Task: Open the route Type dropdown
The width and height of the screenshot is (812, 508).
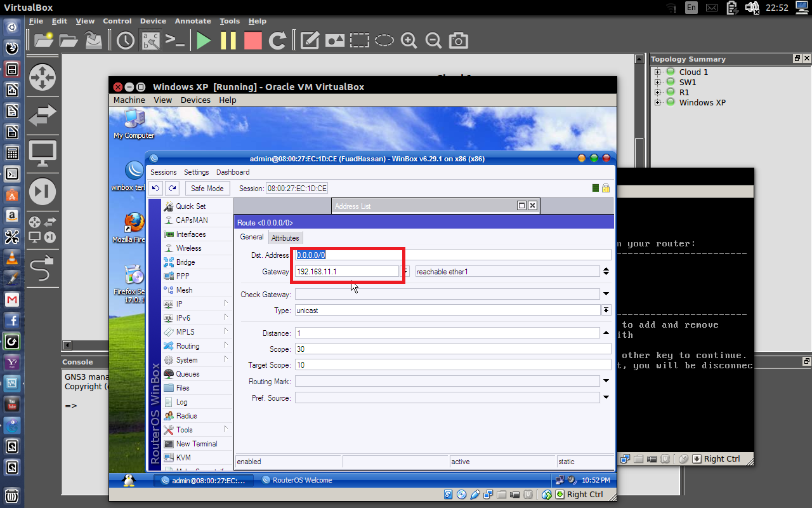Action: [606, 311]
